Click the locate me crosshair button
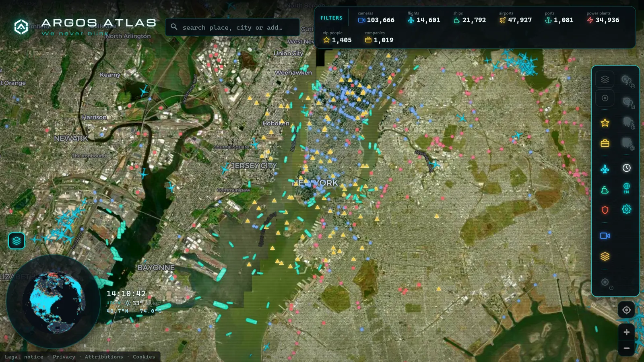The height and width of the screenshot is (362, 644). (x=626, y=310)
